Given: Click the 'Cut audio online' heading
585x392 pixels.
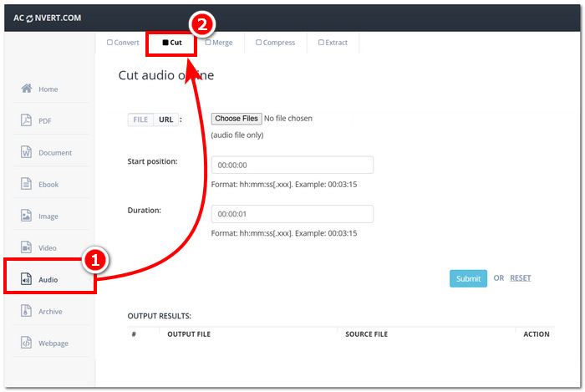Looking at the screenshot, I should point(166,75).
